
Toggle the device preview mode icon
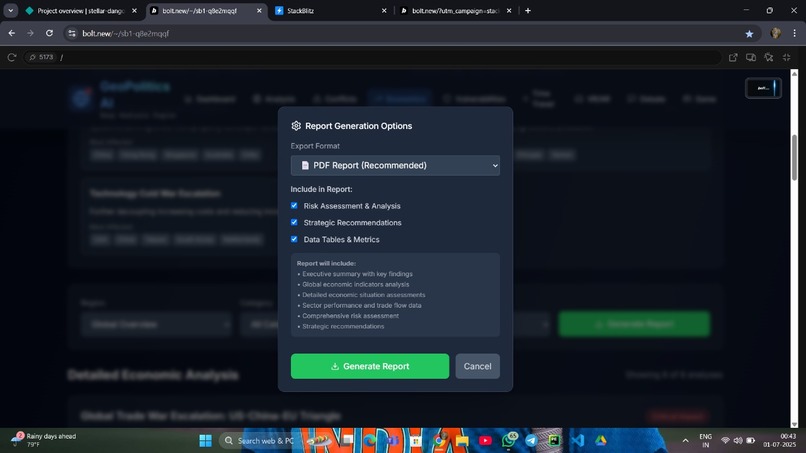pyautogui.click(x=751, y=57)
